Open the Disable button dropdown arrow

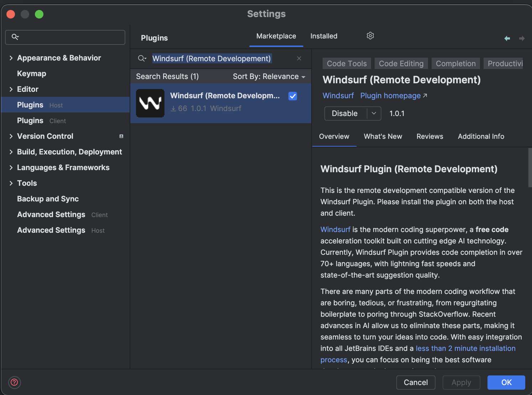(x=374, y=114)
